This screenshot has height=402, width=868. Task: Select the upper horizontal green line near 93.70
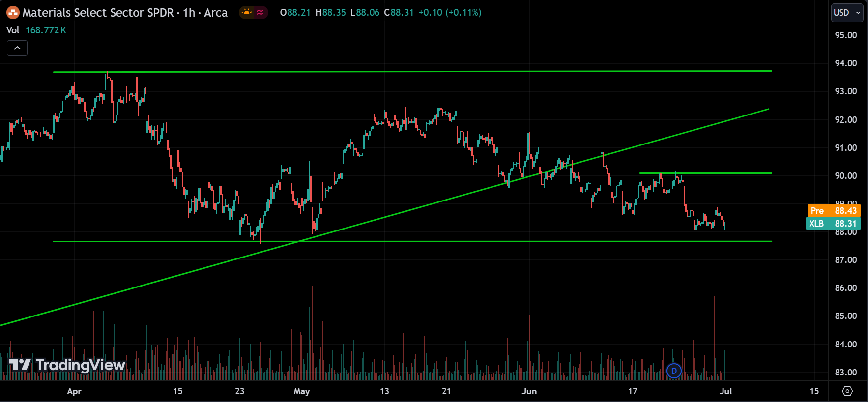pyautogui.click(x=412, y=72)
